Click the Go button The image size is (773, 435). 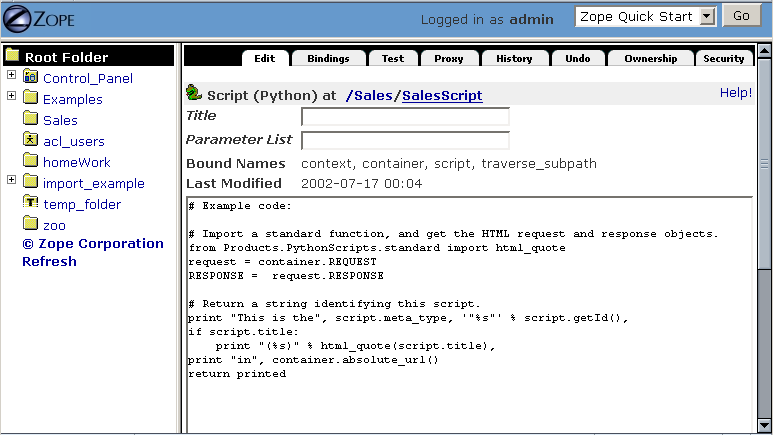point(741,16)
